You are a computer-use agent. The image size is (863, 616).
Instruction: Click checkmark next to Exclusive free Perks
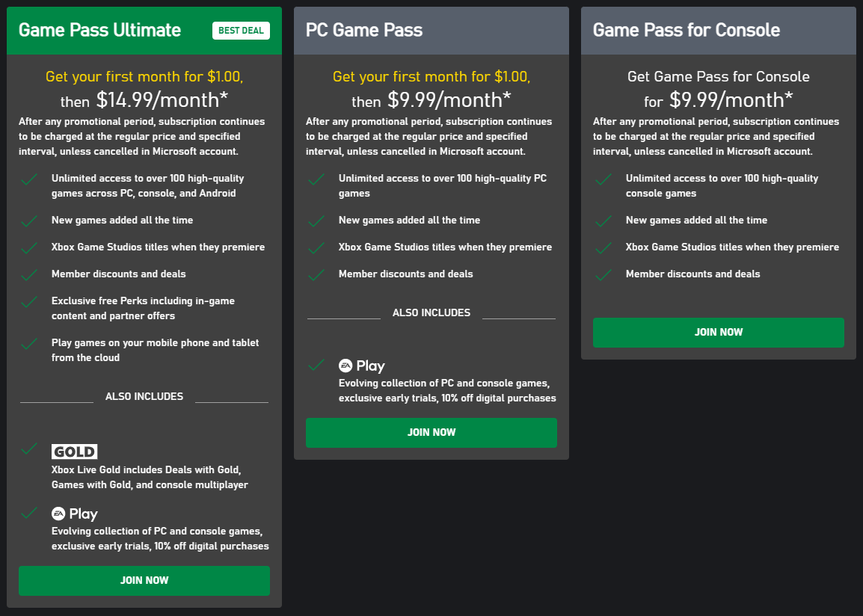[x=29, y=302]
